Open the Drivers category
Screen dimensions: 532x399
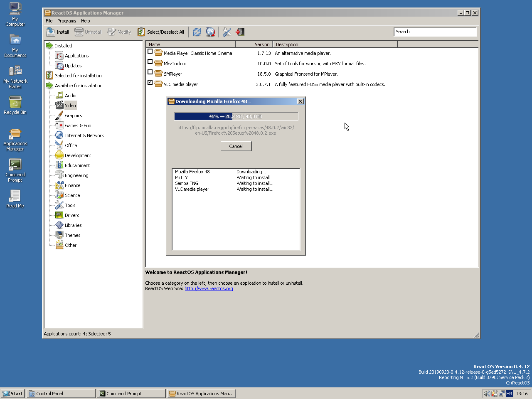pyautogui.click(x=72, y=215)
